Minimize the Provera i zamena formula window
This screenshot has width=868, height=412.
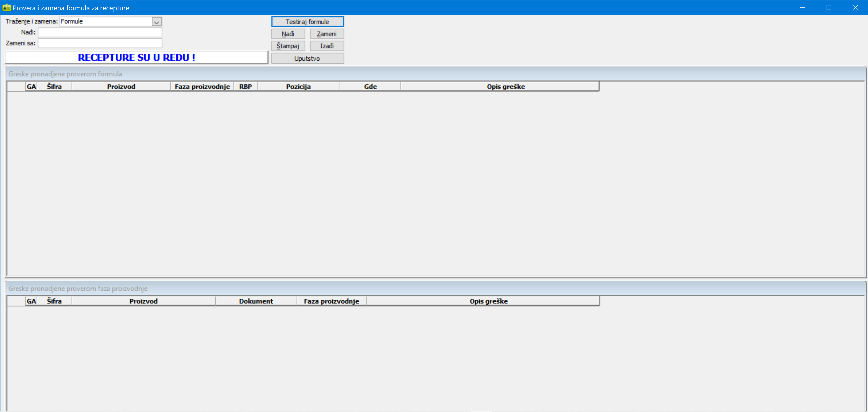(x=802, y=7)
